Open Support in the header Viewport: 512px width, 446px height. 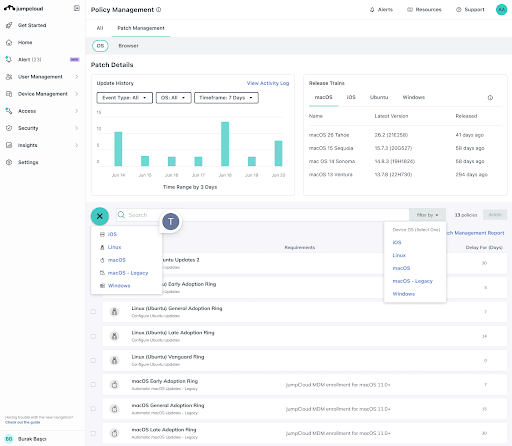(470, 10)
